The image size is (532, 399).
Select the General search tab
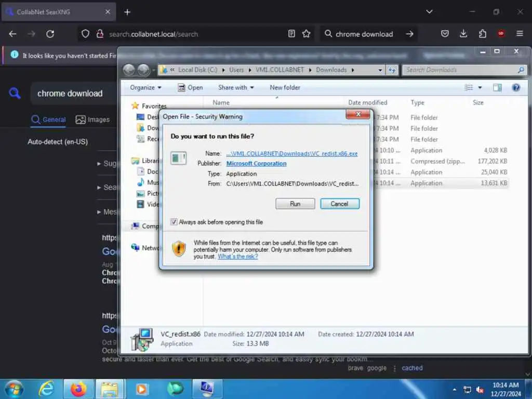click(48, 120)
